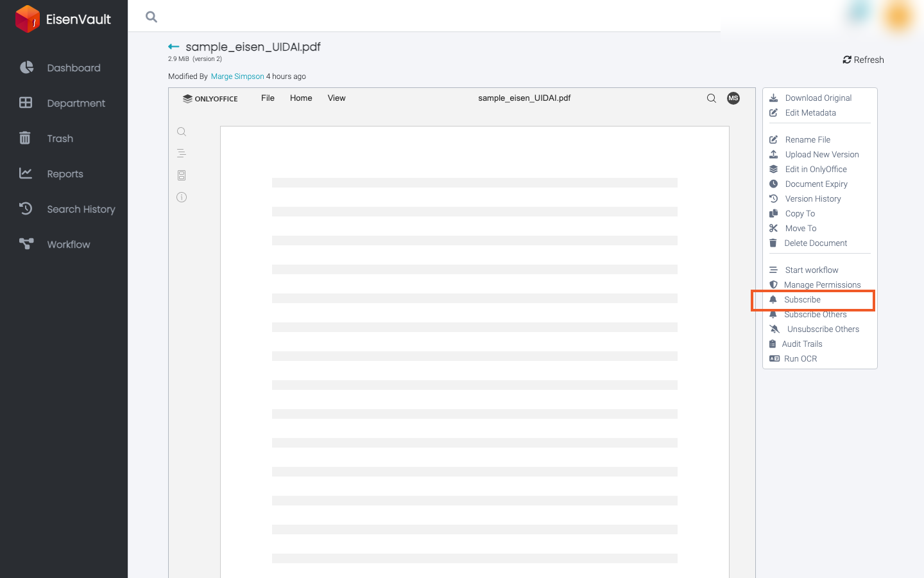This screenshot has height=578, width=924.
Task: Click the Workflow nodes icon
Action: (x=26, y=243)
